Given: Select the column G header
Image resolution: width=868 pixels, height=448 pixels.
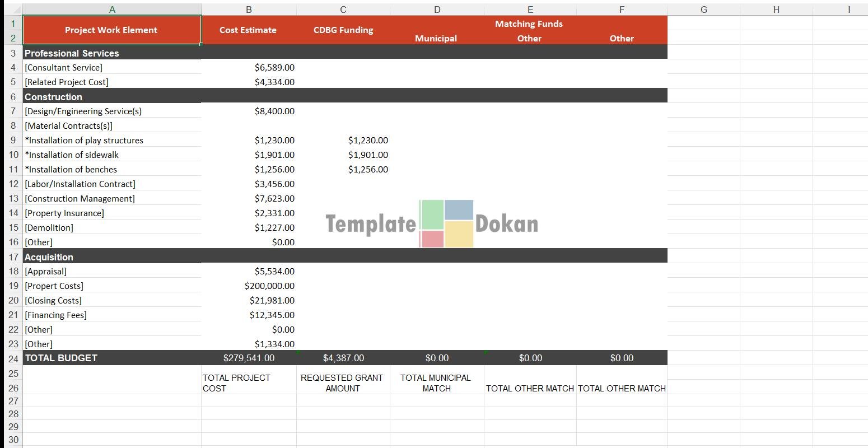Looking at the screenshot, I should click(703, 10).
